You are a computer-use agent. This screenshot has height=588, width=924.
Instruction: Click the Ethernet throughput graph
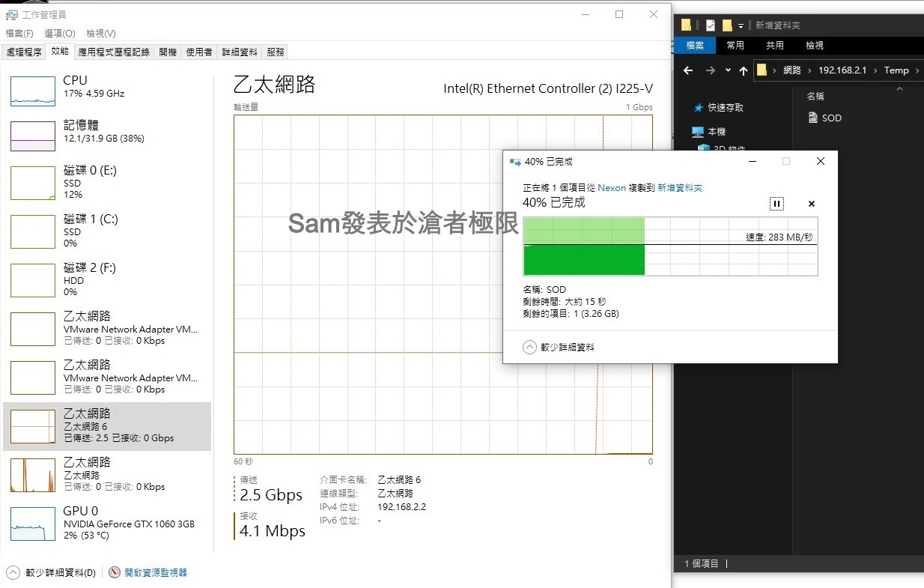[443, 284]
